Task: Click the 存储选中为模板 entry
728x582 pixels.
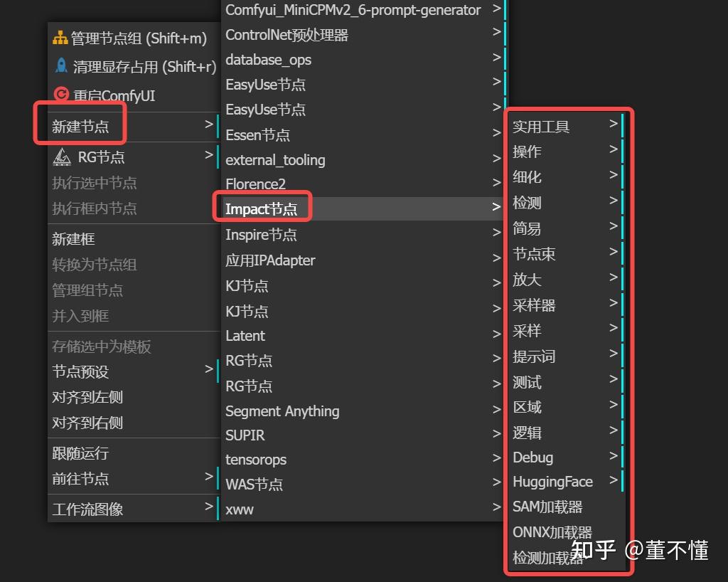Action: click(133, 346)
